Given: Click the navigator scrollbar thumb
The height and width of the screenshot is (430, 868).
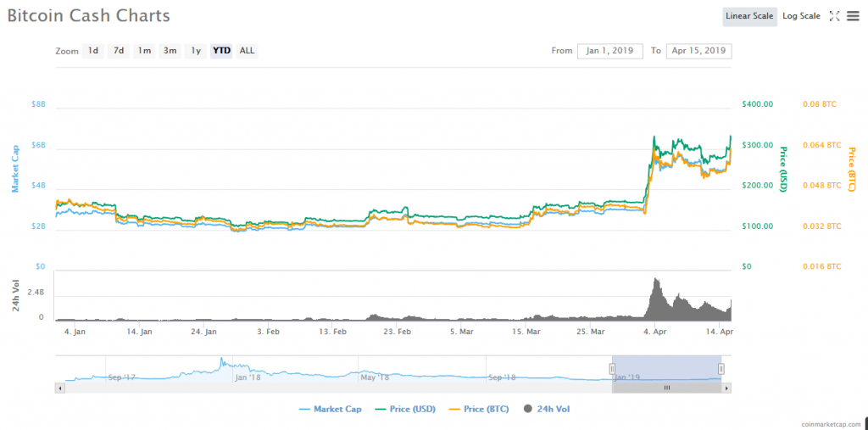Looking at the screenshot, I should [x=667, y=388].
